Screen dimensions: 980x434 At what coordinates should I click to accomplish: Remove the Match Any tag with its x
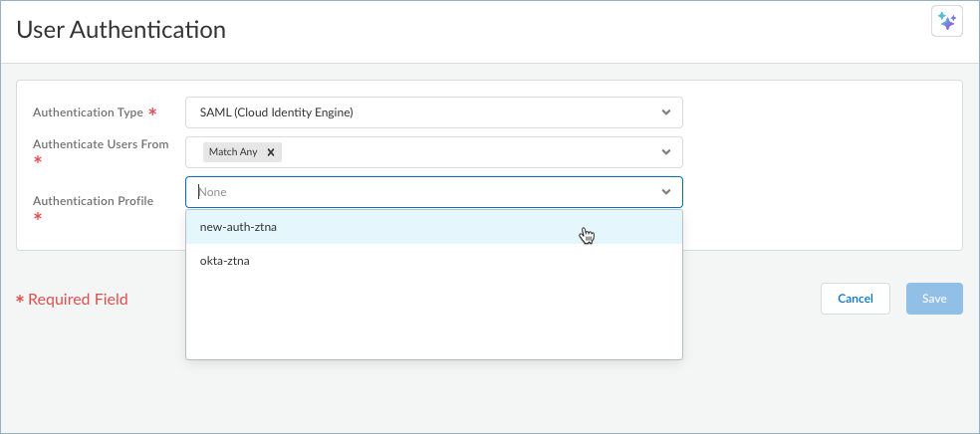(x=270, y=152)
